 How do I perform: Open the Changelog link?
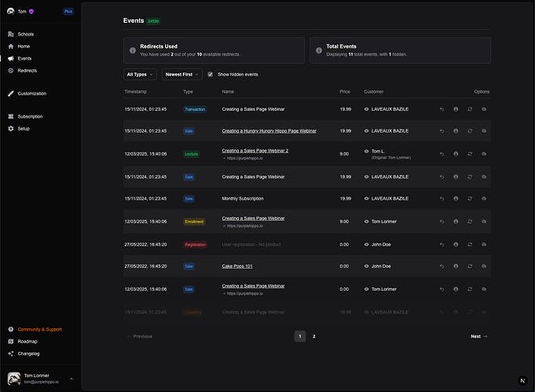24,354
